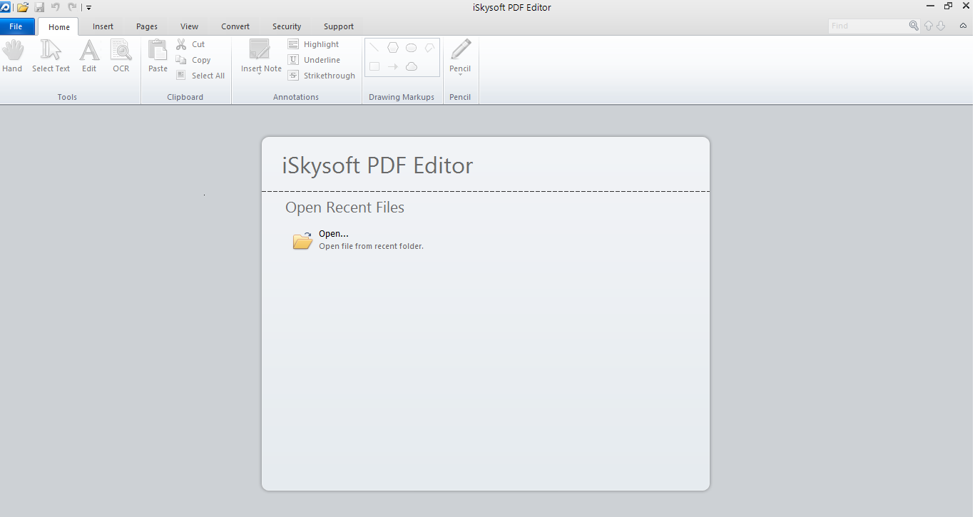Screen dimensions: 980x517
Task: Click the Copy icon in Clipboard
Action: pyautogui.click(x=181, y=60)
